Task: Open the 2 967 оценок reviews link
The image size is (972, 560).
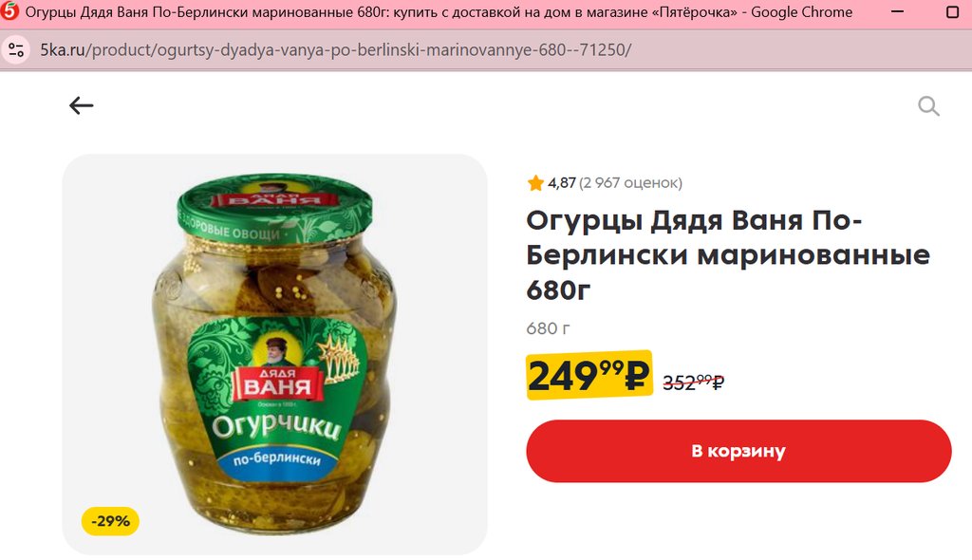Action: [x=630, y=183]
